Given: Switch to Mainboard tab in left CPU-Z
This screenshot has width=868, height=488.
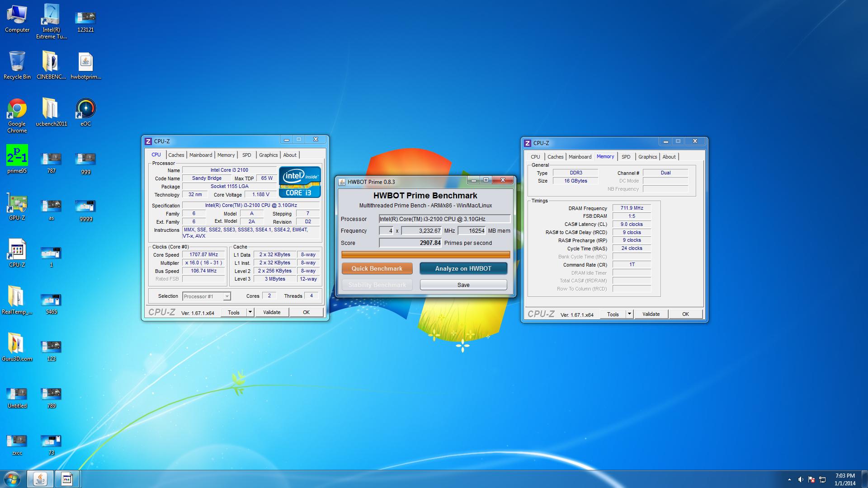Looking at the screenshot, I should click(201, 155).
